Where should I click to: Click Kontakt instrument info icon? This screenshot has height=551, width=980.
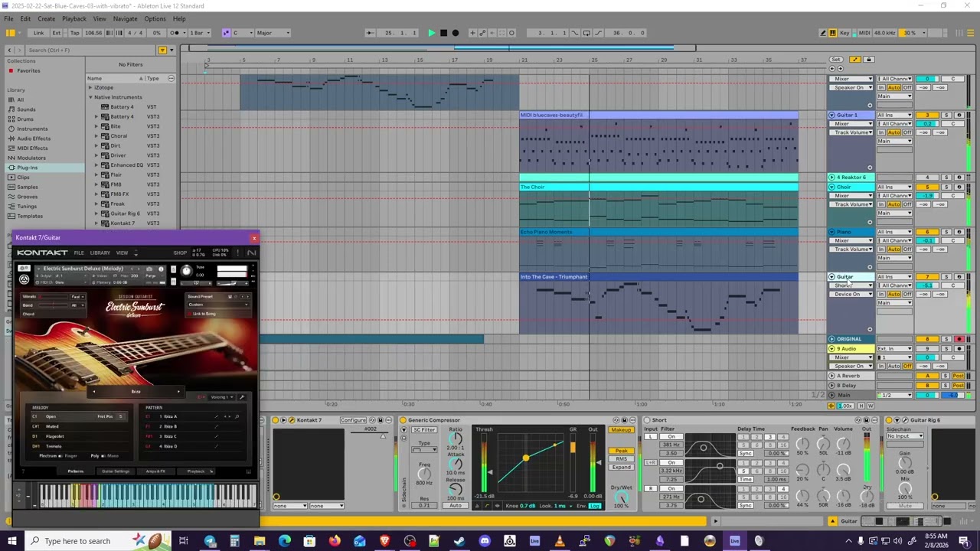click(161, 269)
